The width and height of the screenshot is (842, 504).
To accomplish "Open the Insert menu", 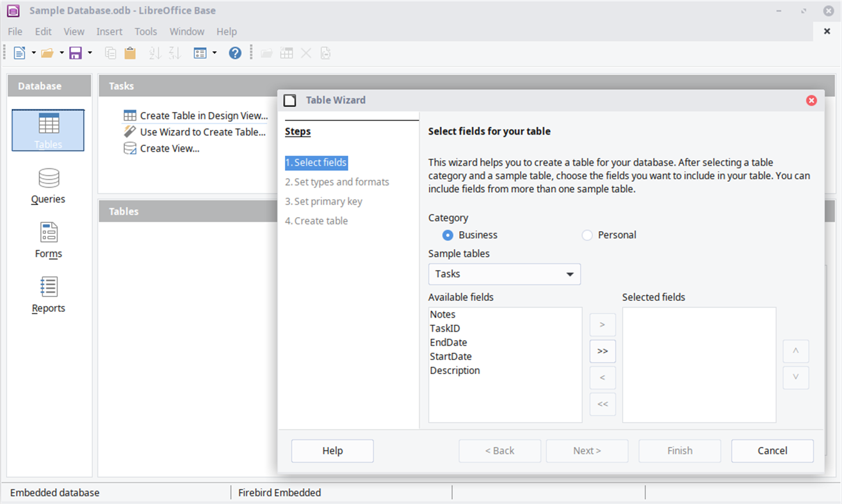I will [109, 31].
